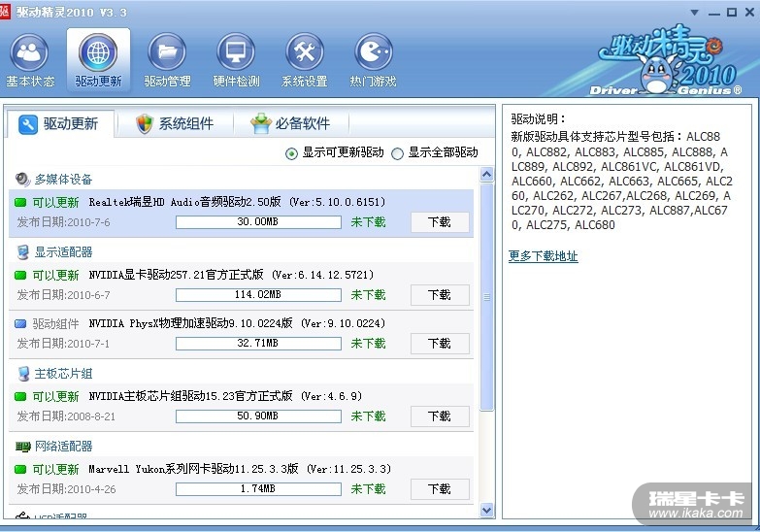Open the 热门游戏 pacman icon

pyautogui.click(x=374, y=51)
